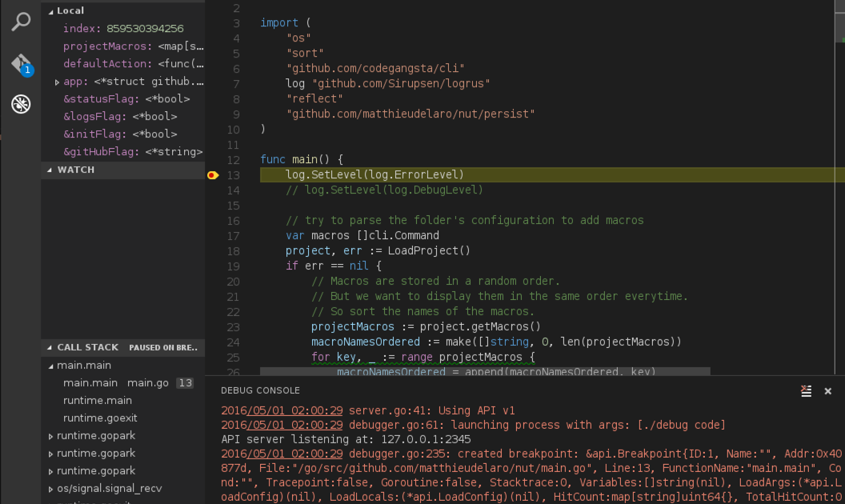Select the &gitHubFlag variable row
Image resolution: width=845 pixels, height=504 pixels.
coord(123,152)
